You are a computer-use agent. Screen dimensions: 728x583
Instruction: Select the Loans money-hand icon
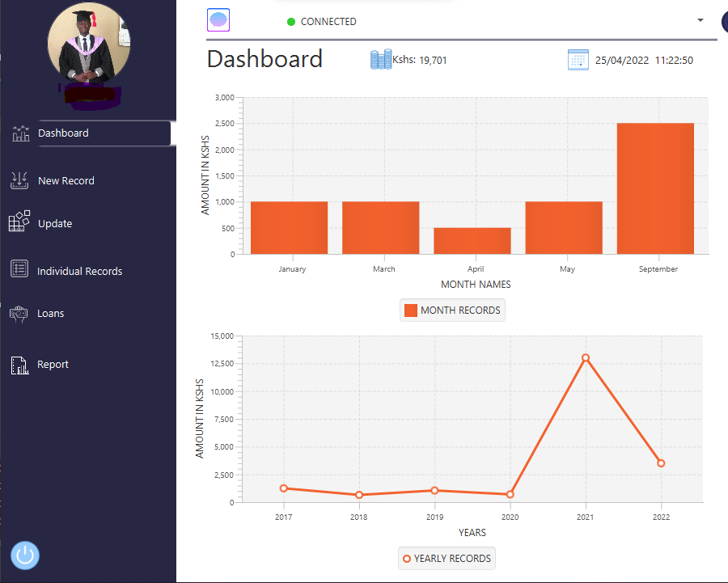19,313
